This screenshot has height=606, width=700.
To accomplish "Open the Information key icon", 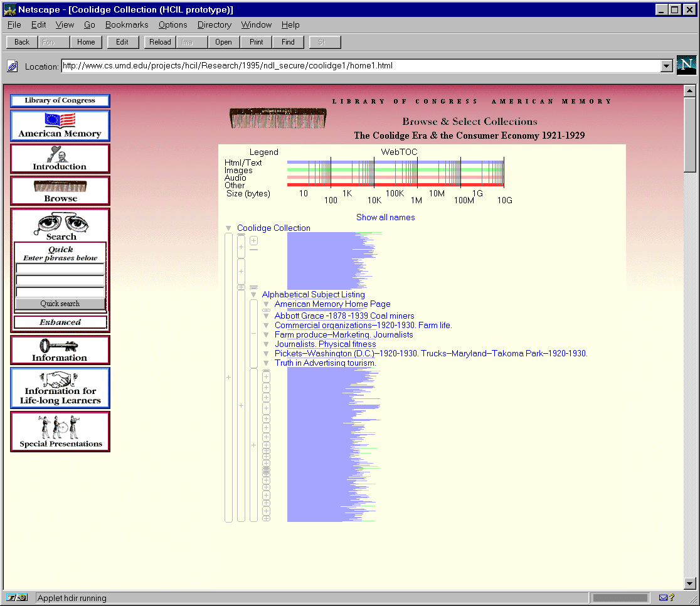I will 59,346.
